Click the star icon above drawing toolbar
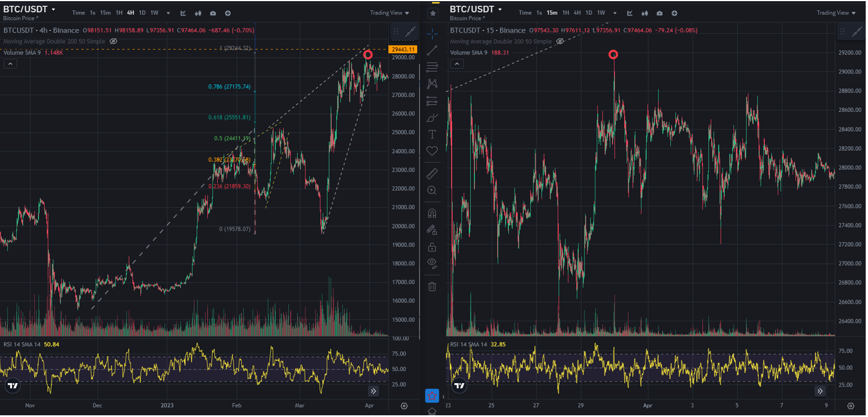The width and height of the screenshot is (868, 417). [433, 13]
